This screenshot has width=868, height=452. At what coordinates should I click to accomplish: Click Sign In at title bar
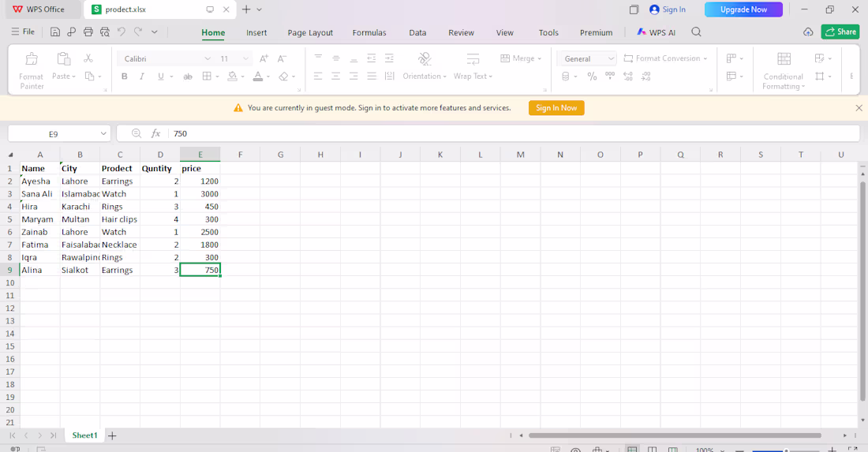[x=667, y=9]
